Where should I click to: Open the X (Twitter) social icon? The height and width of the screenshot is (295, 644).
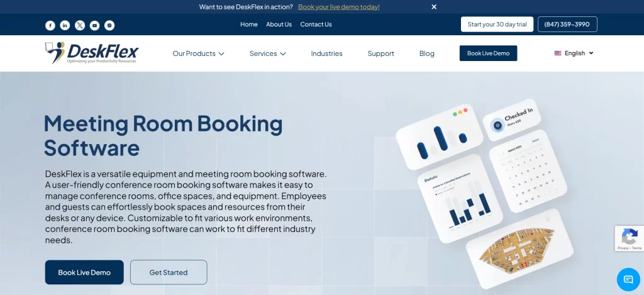(80, 25)
